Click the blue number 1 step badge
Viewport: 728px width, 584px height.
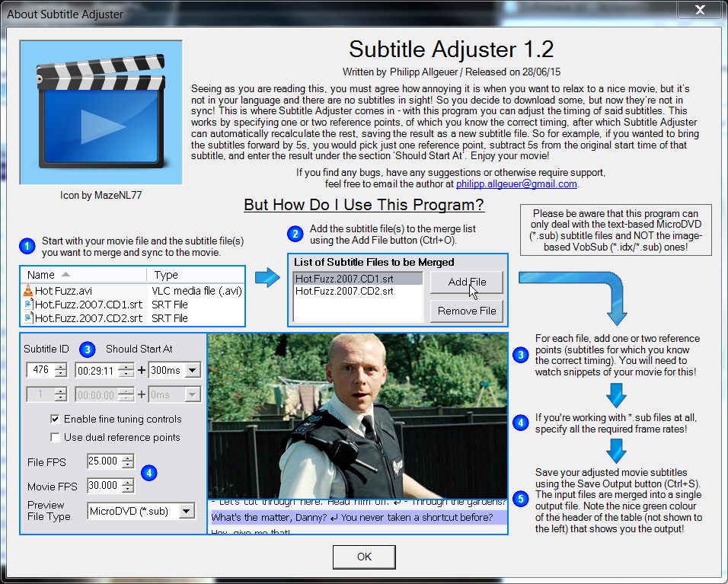point(27,246)
